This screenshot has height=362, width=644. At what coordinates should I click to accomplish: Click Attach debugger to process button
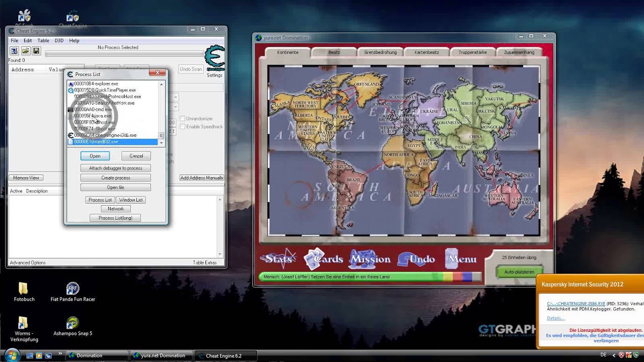point(116,168)
